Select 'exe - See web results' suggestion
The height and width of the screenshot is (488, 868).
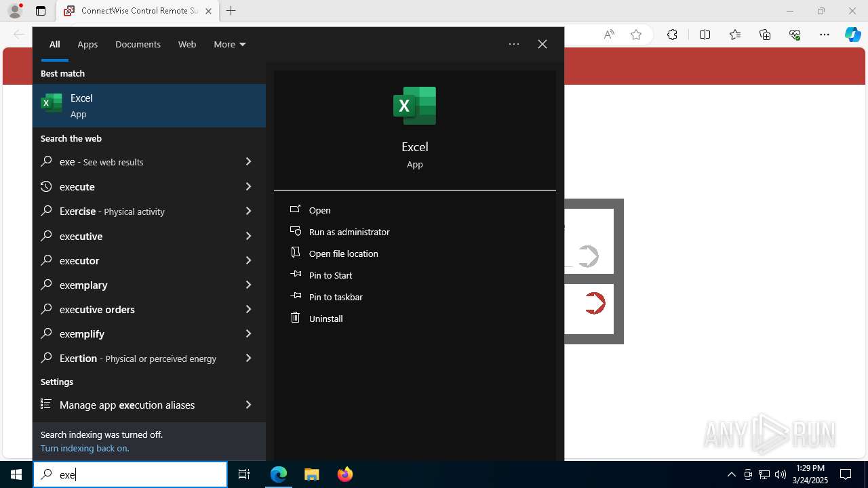[137, 162]
